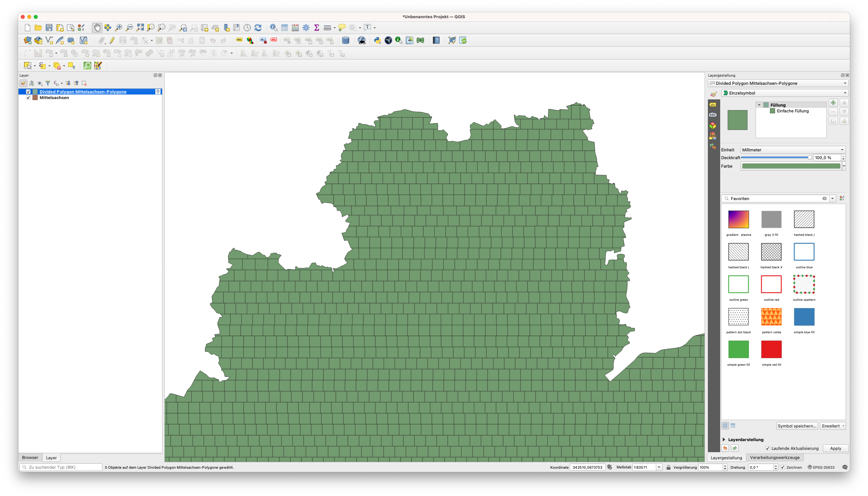Viewport: 868px width, 496px height.
Task: Open the Favoriten filter dropdown arrow
Action: (x=833, y=198)
